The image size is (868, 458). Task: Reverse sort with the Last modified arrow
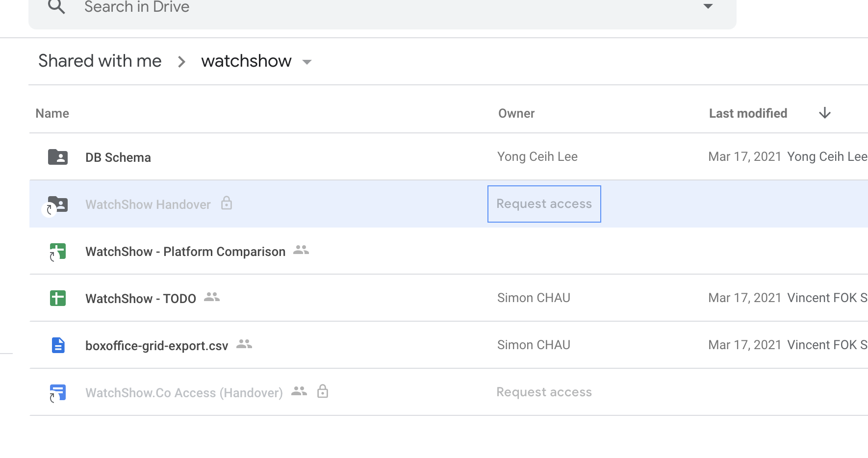point(825,113)
